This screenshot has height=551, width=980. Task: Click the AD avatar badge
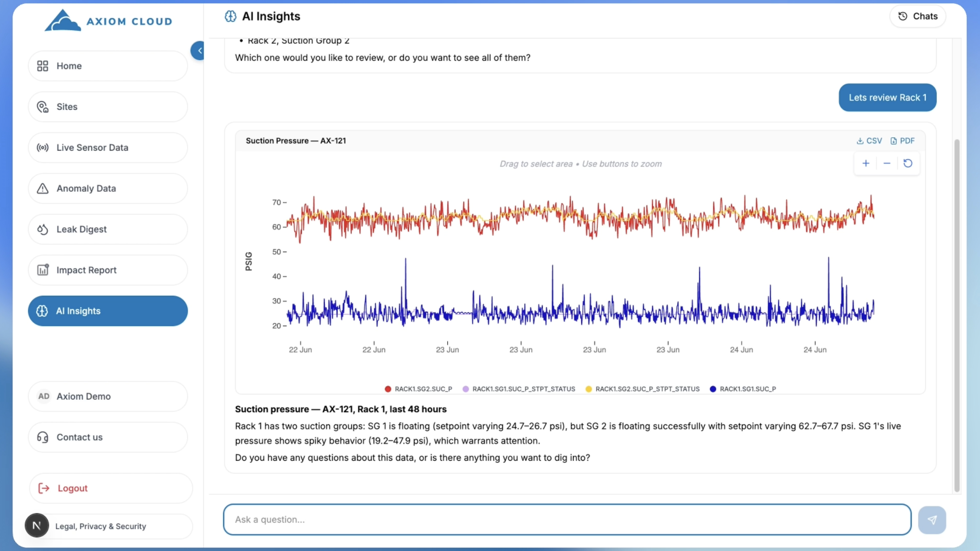(44, 396)
